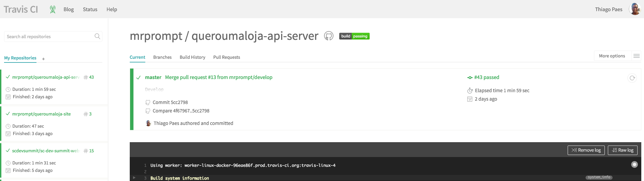Screen dimensions: 644x181
Task: Click the search magnifier icon
Action: [x=97, y=36]
